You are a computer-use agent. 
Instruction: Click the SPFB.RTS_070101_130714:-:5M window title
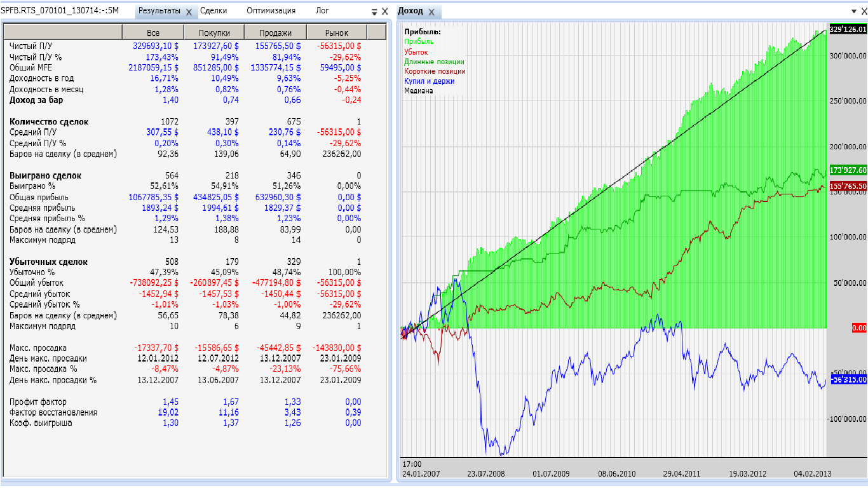[x=61, y=11]
